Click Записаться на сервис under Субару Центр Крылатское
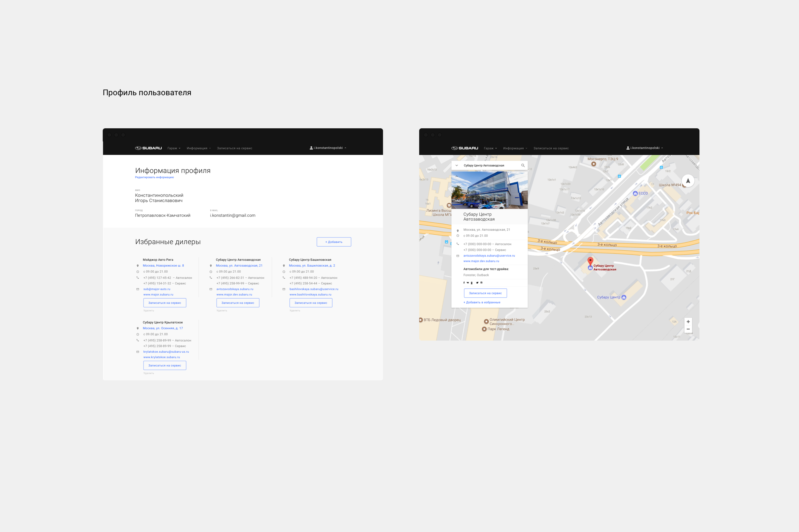This screenshot has width=799, height=532. pos(165,366)
